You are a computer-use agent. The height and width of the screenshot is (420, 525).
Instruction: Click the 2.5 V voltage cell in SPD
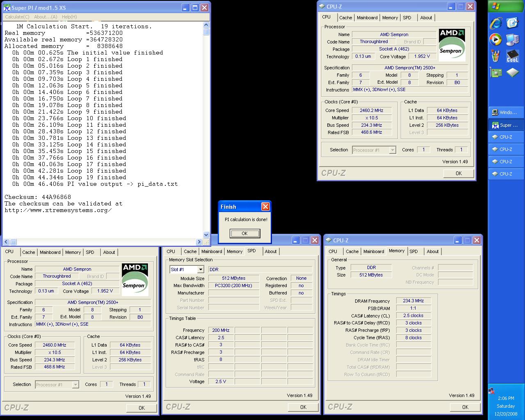coord(221,381)
